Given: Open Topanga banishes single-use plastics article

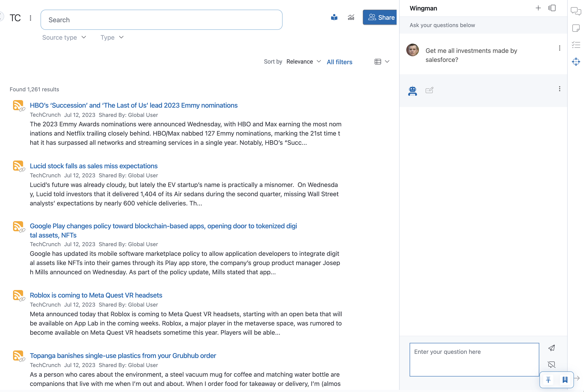Looking at the screenshot, I should pos(123,355).
